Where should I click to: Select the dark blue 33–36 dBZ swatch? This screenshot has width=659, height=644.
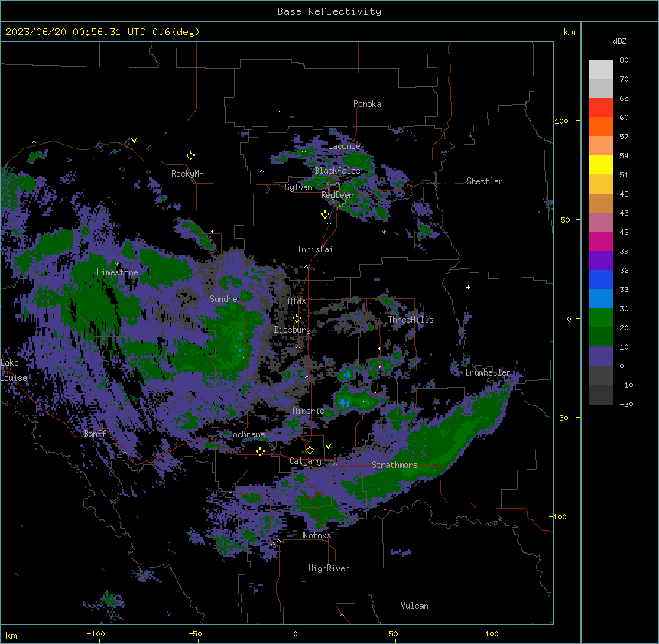601,279
